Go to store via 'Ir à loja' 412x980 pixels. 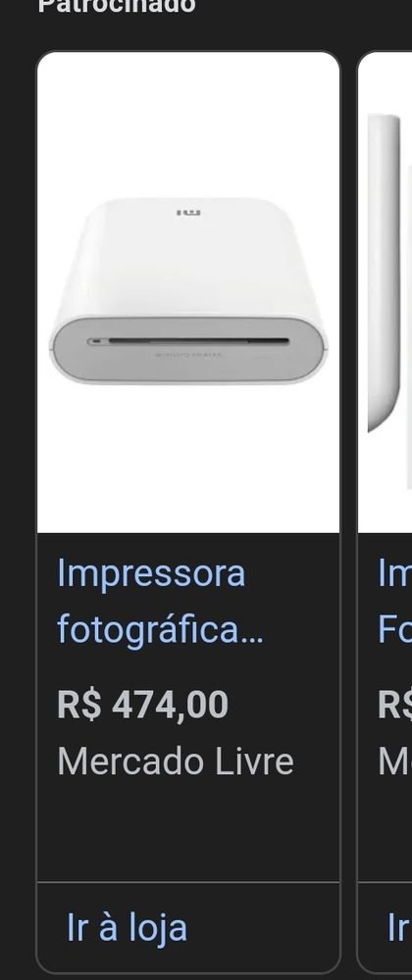tap(127, 927)
